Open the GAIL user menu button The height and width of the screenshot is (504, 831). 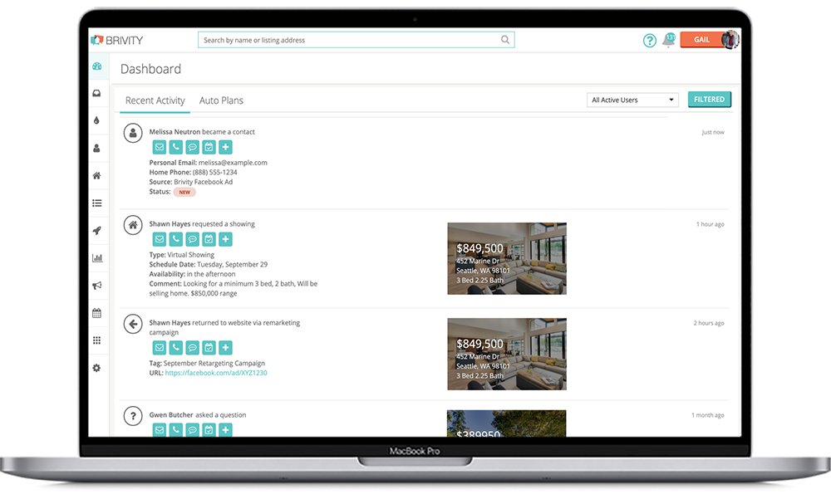pyautogui.click(x=702, y=40)
